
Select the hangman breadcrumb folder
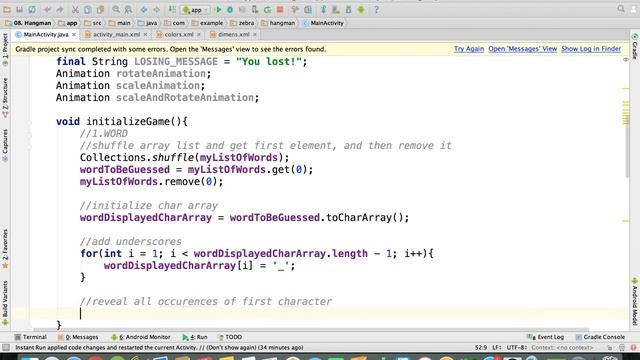[278, 23]
